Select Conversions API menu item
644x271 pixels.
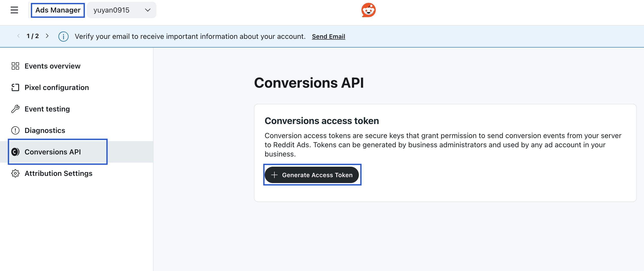(77, 152)
